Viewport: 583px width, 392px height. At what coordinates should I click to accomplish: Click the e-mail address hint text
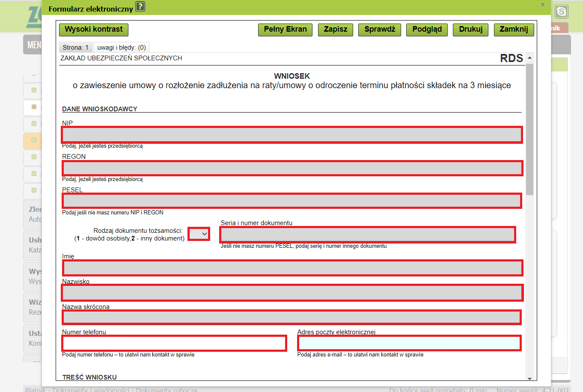click(360, 355)
